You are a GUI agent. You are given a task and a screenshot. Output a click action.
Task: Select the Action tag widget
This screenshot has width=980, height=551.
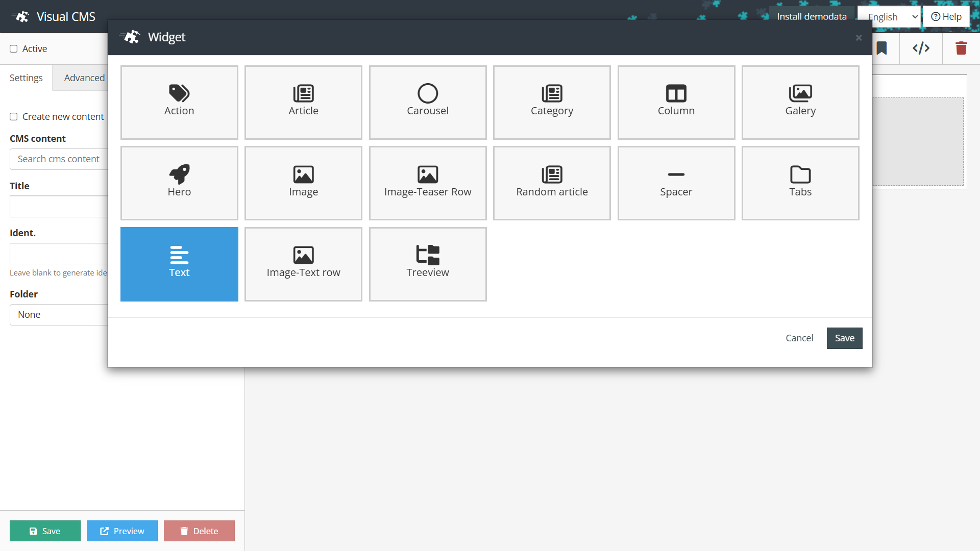click(x=179, y=102)
